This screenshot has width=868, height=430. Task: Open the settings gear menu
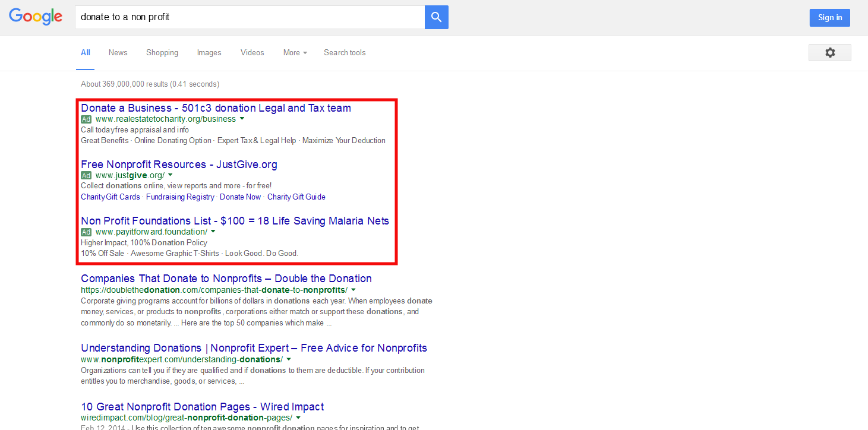pyautogui.click(x=830, y=52)
